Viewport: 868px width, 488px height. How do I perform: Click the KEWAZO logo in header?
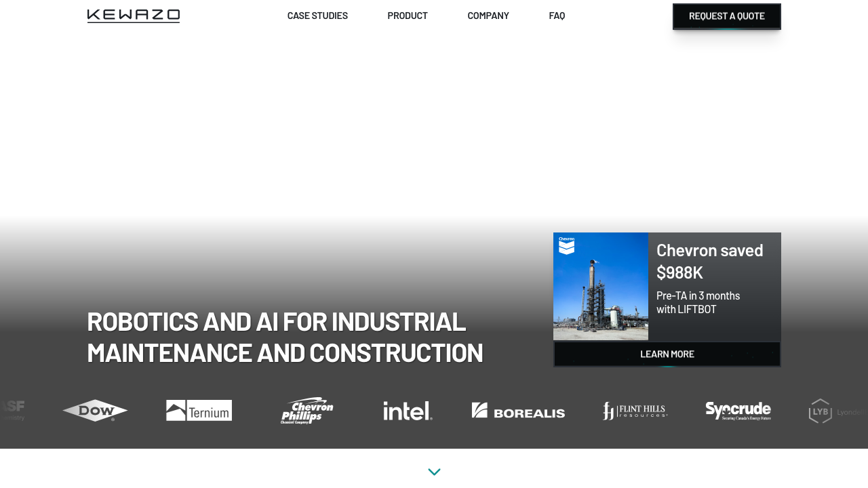[x=134, y=16]
